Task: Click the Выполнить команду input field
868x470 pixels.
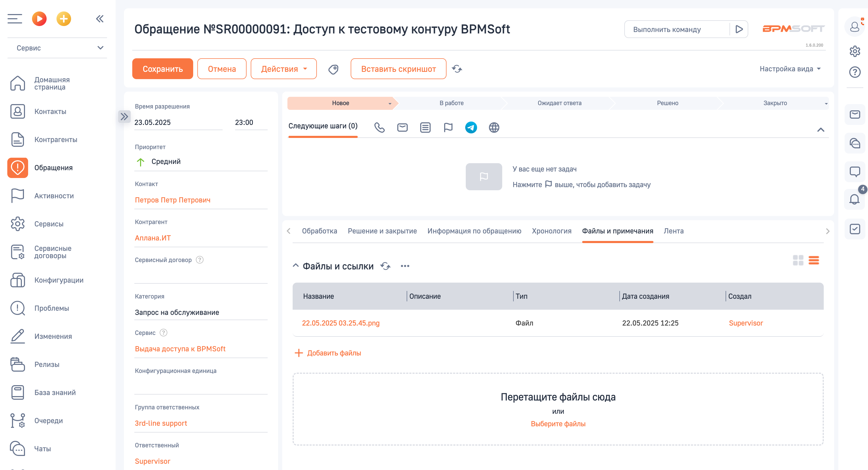Action: tap(677, 29)
